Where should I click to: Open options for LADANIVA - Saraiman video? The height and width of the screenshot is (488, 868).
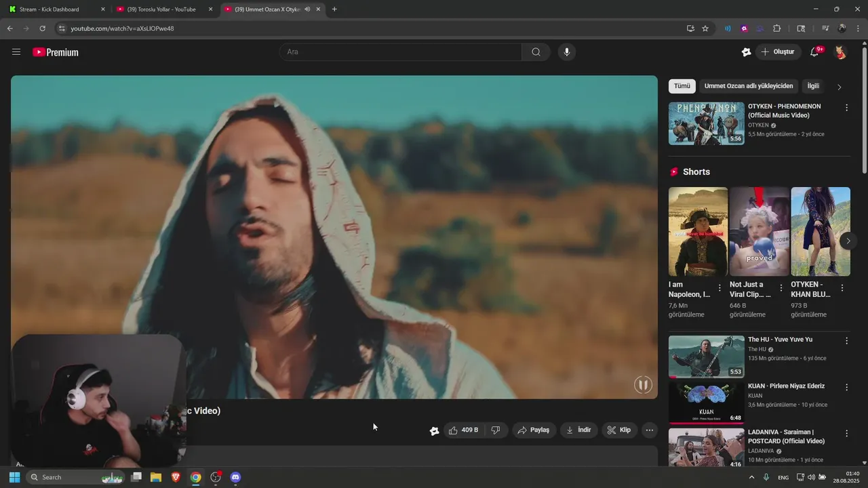pyautogui.click(x=846, y=434)
